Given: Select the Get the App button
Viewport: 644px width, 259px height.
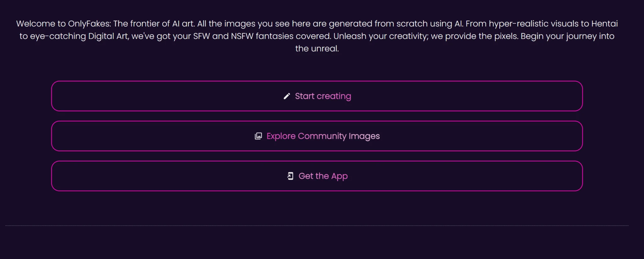Looking at the screenshot, I should 317,176.
